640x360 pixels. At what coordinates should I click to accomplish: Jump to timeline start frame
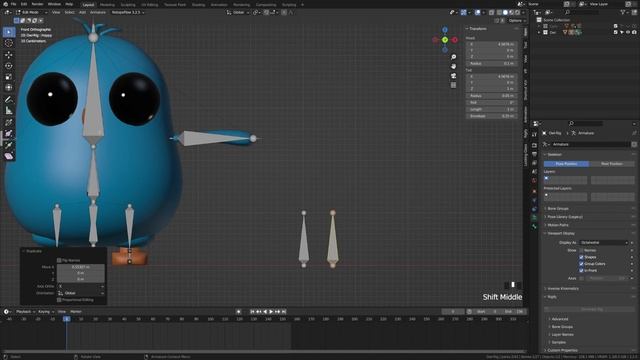(x=252, y=311)
